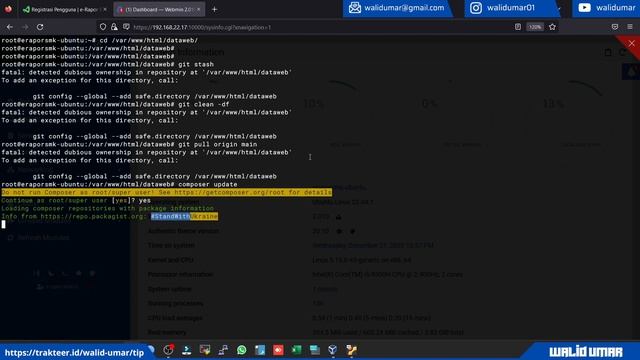Viewport: 640px width, 360px height.
Task: Close terminal overlay with red corner X
Action: (631, 43)
